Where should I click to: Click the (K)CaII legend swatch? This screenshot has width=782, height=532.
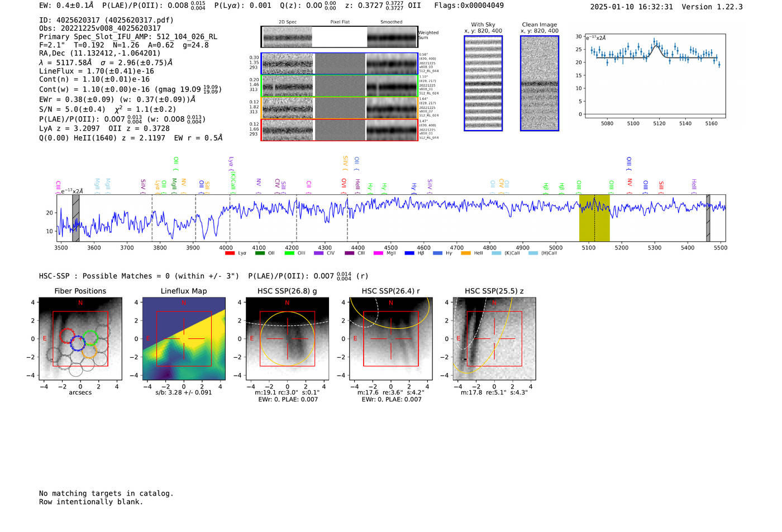pos(497,253)
